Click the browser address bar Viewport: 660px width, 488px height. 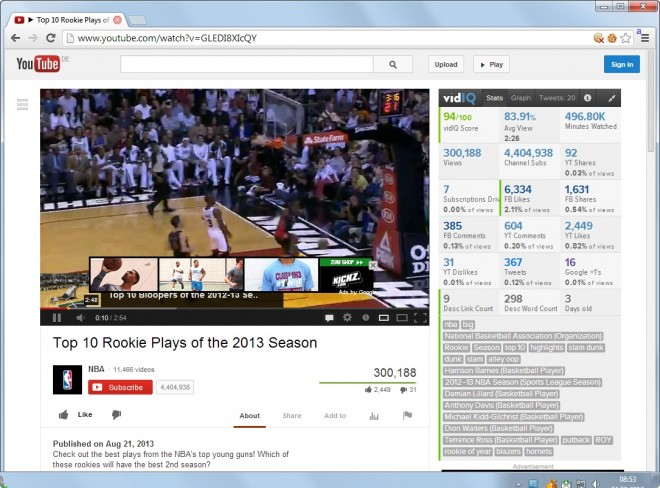coord(328,38)
